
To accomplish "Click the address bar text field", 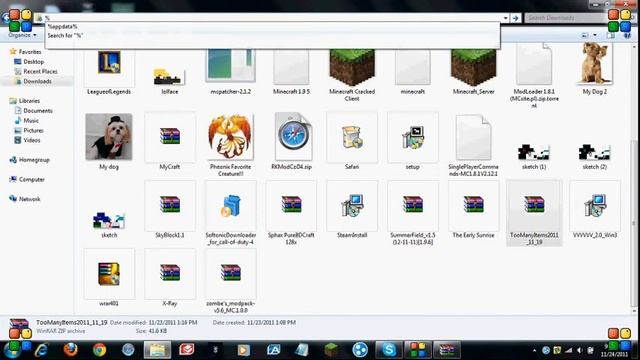I will click(x=269, y=18).
